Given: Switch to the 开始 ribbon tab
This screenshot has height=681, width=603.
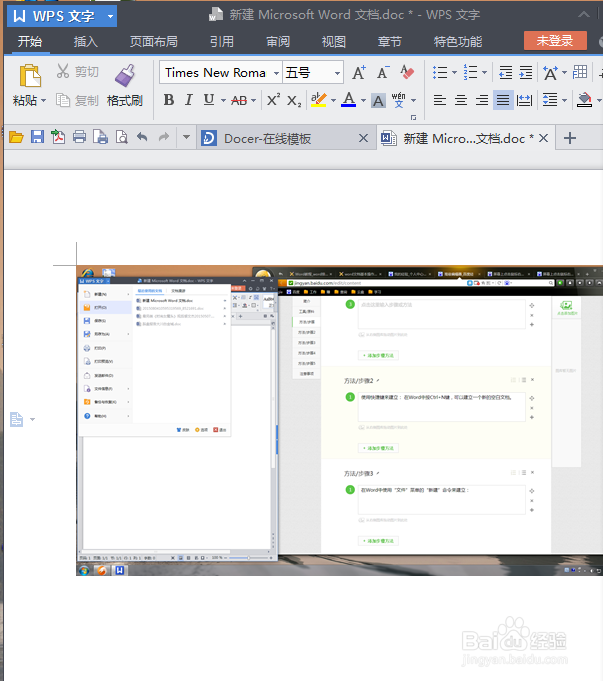Looking at the screenshot, I should [x=30, y=42].
